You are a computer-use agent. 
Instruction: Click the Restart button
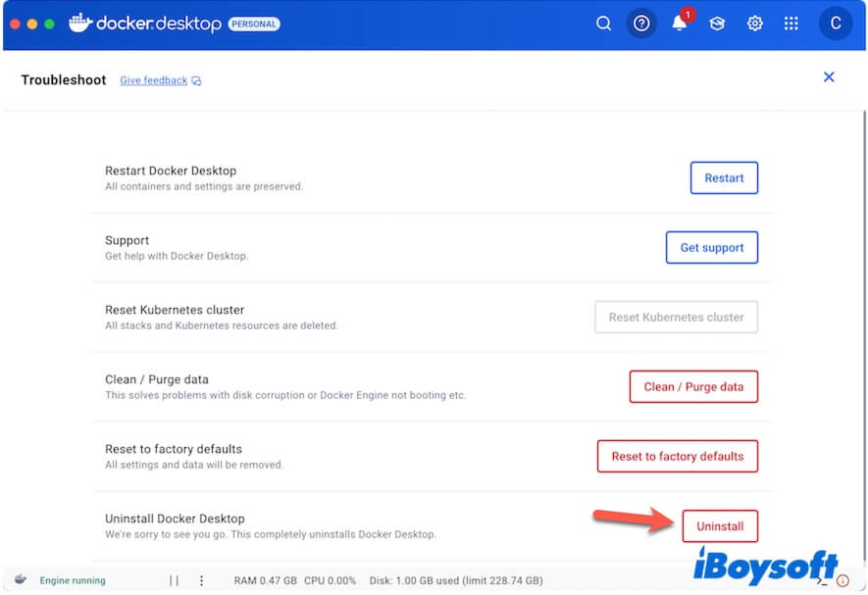pyautogui.click(x=724, y=177)
